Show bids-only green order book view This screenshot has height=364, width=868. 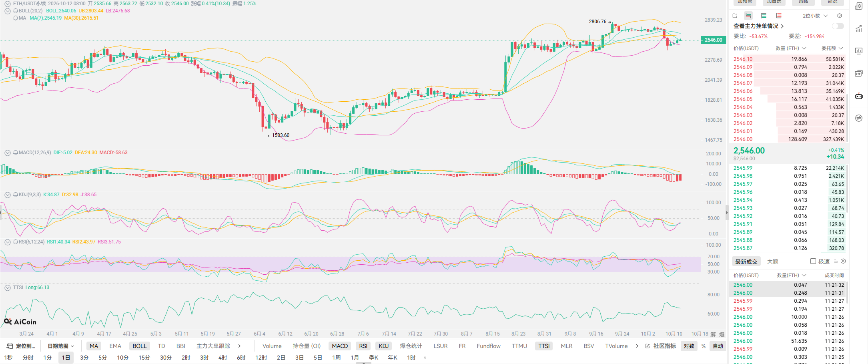764,16
